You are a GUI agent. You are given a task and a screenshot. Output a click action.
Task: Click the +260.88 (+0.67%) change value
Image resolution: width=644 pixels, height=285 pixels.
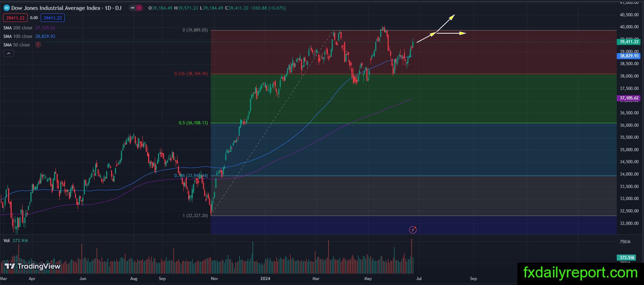pos(268,8)
